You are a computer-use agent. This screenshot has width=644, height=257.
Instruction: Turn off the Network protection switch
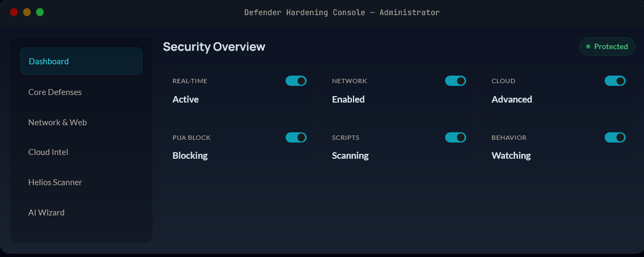click(455, 81)
